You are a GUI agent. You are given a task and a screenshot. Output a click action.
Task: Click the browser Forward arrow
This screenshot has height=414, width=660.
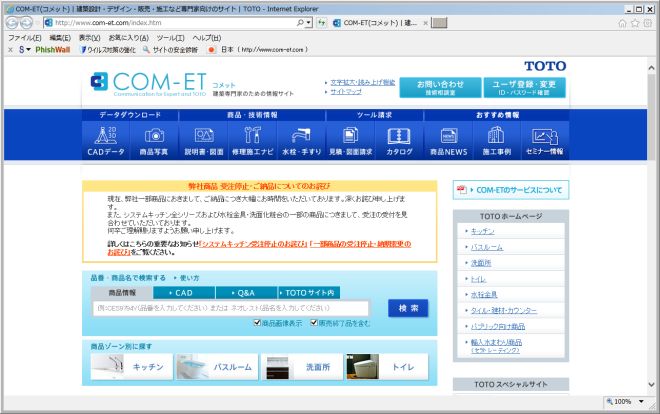click(x=27, y=23)
